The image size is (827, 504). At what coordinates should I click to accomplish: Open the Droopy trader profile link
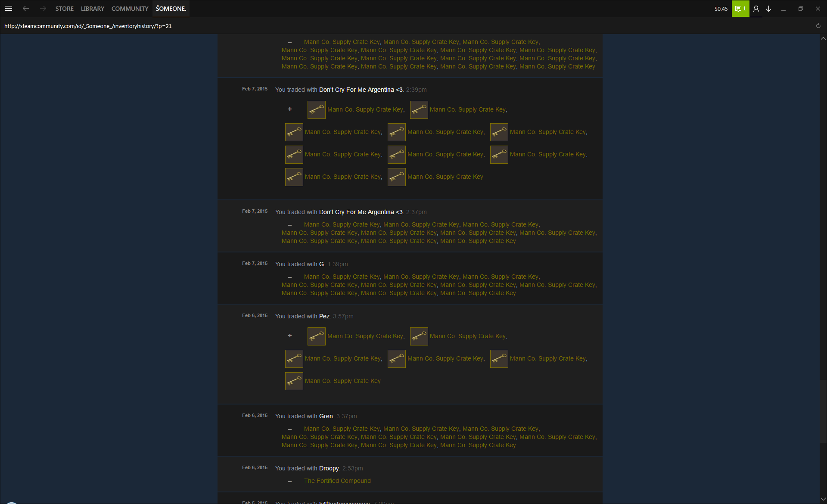coord(329,468)
